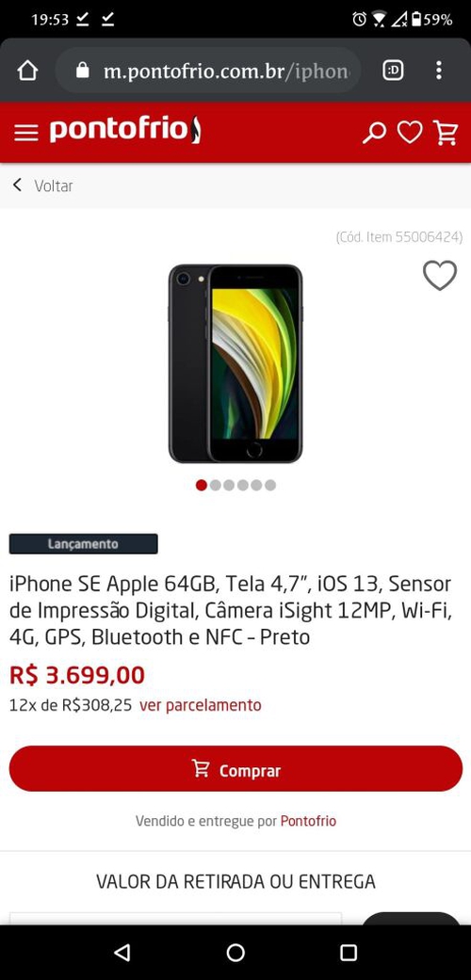Open the hamburger menu beside Pontofrio logo
Image resolution: width=471 pixels, height=980 pixels.
click(x=25, y=133)
